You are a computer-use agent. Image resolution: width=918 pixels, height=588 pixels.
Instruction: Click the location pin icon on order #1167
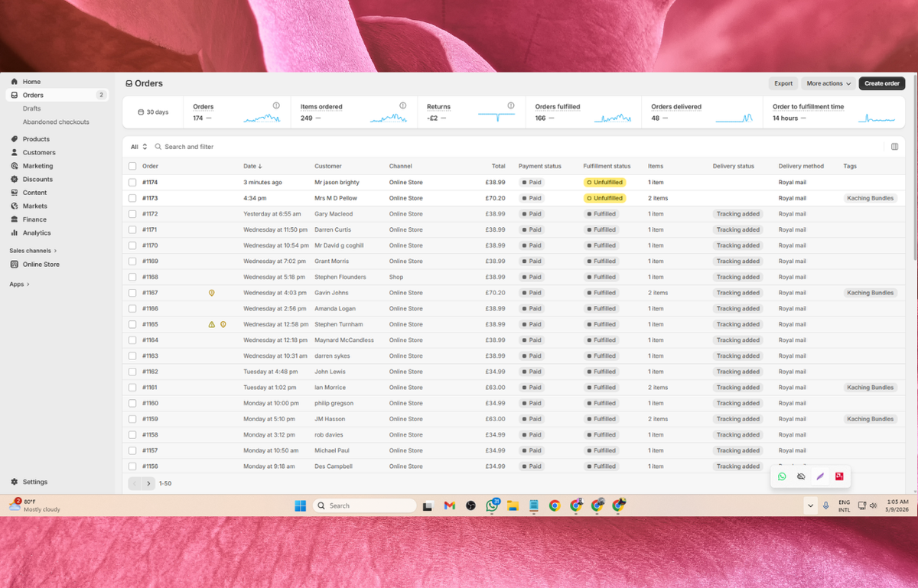click(212, 293)
